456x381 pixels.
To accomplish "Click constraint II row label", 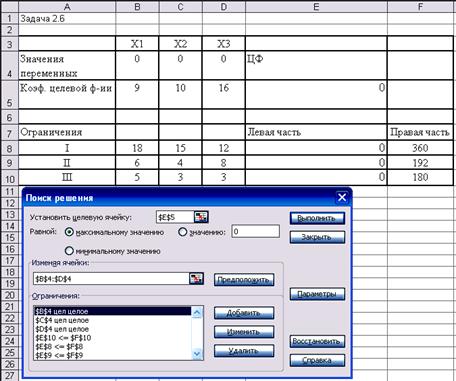I will coord(67,163).
